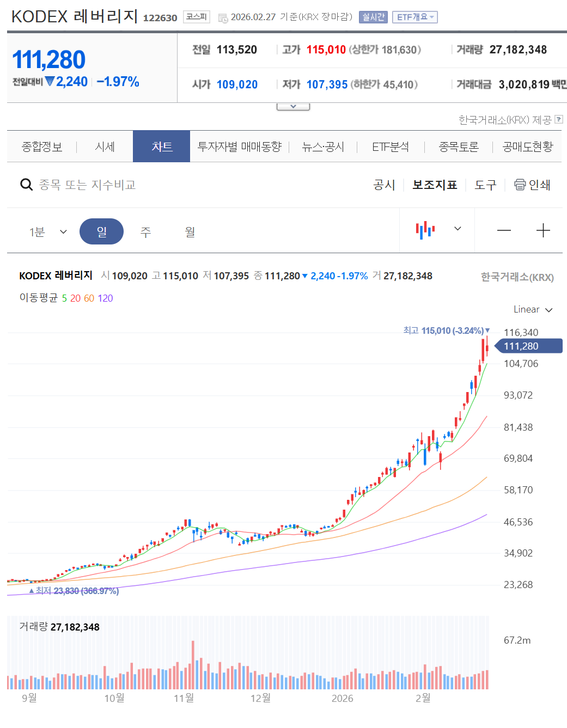Click the 시가 109,020 value
567x728 pixels.
tap(237, 84)
